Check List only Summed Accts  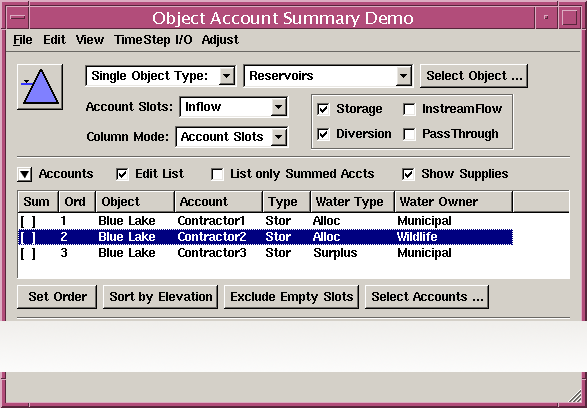[x=218, y=174]
